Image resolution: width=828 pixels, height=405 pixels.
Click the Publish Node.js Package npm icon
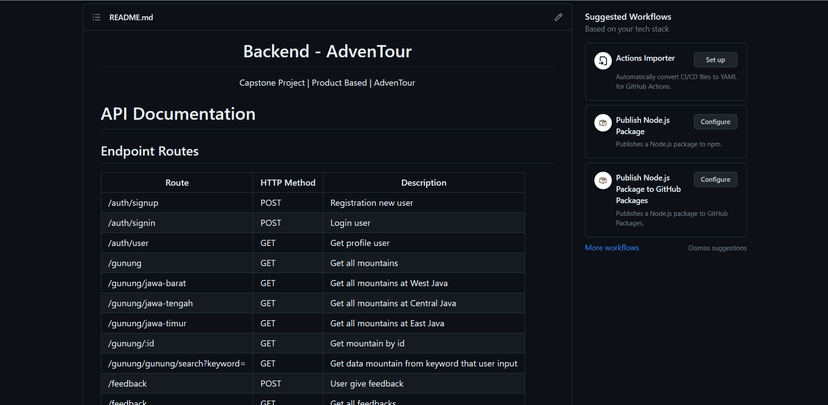pos(603,123)
